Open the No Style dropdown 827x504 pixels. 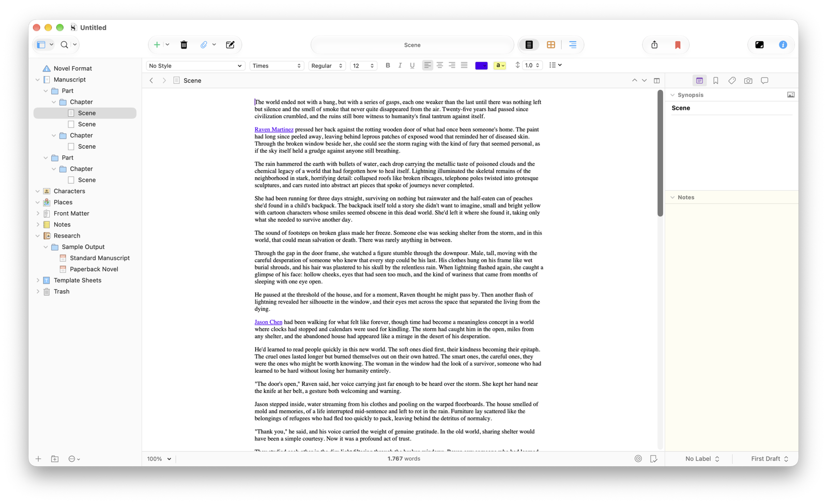click(x=195, y=66)
